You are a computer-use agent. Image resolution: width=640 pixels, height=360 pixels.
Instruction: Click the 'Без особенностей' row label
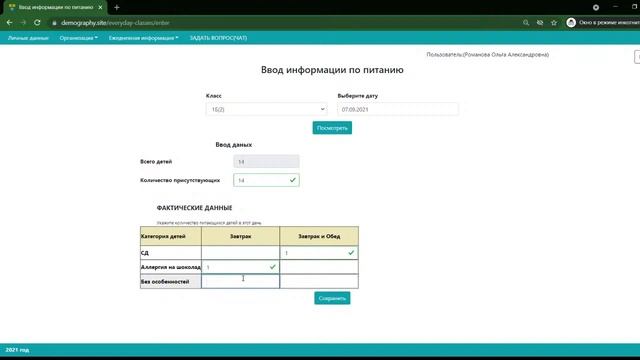click(x=165, y=282)
